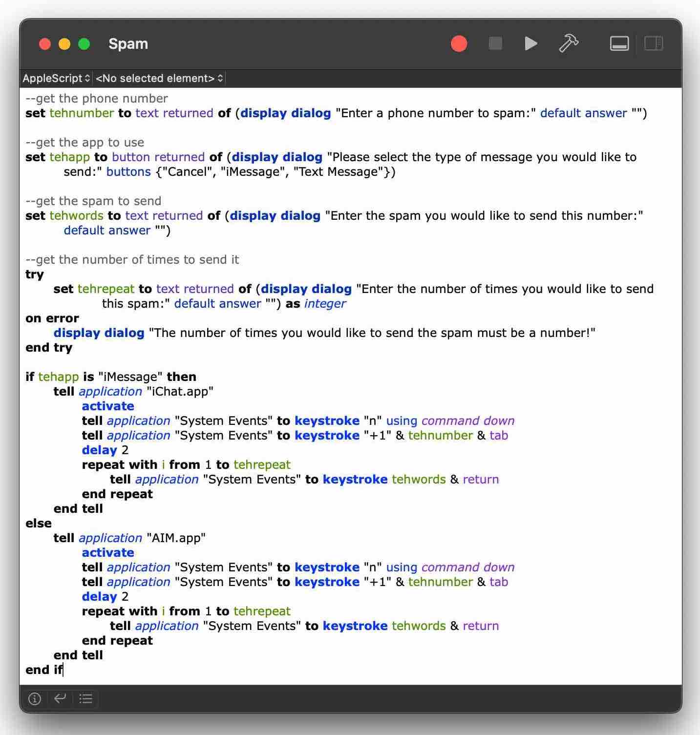
Task: Click "iChat.app" in the tell line
Action: 180,392
